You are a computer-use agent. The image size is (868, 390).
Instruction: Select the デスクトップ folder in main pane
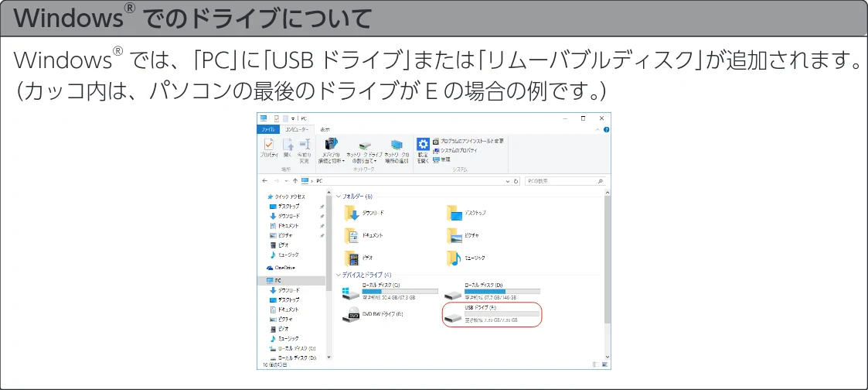tap(467, 213)
